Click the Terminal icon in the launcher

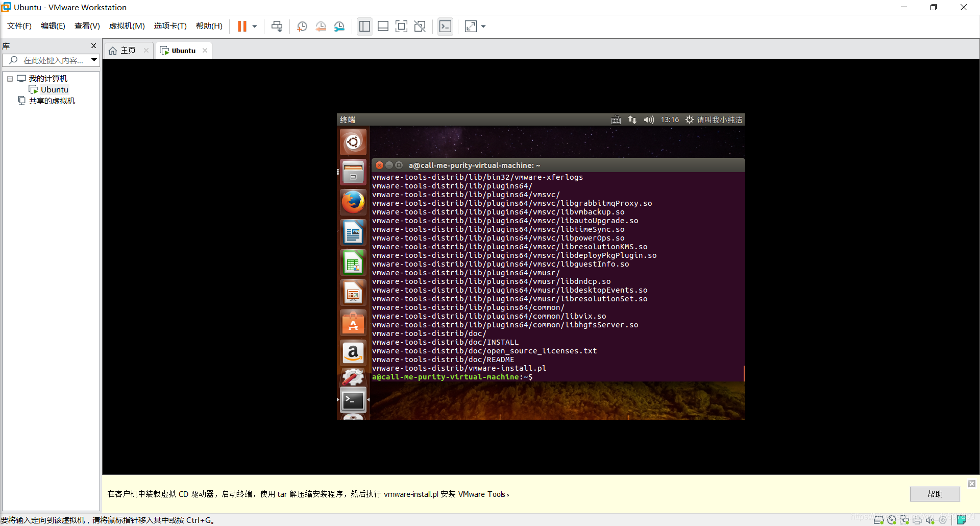tap(353, 400)
